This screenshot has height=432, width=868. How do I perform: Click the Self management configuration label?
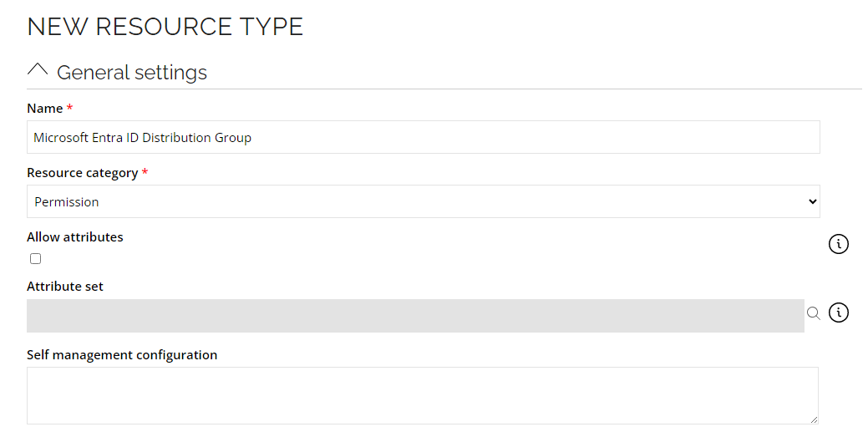point(122,354)
